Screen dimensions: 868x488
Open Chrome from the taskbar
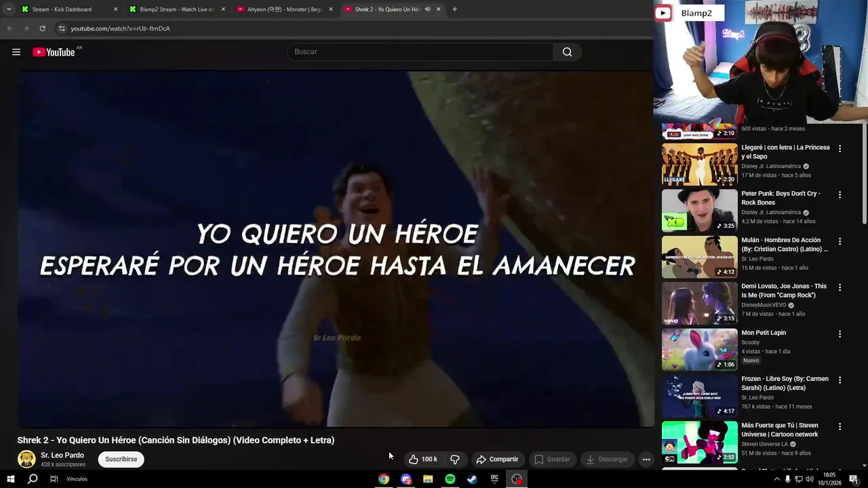pos(384,479)
